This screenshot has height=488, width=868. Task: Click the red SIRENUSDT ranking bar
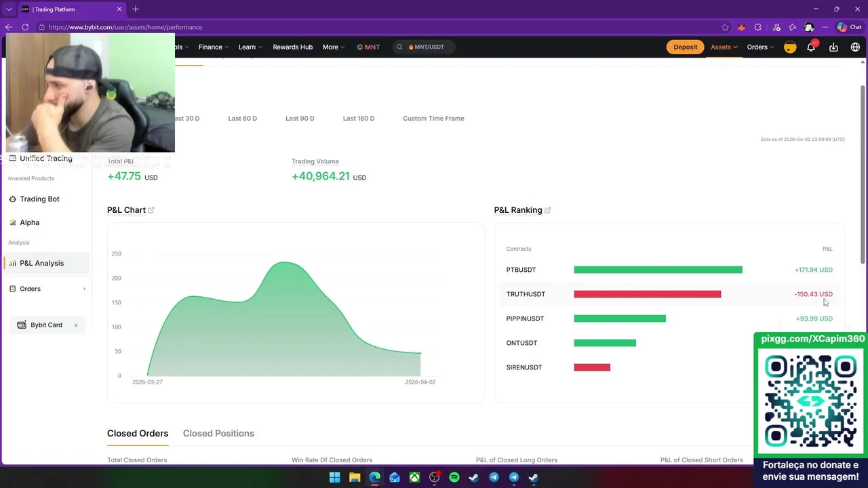[x=592, y=367]
